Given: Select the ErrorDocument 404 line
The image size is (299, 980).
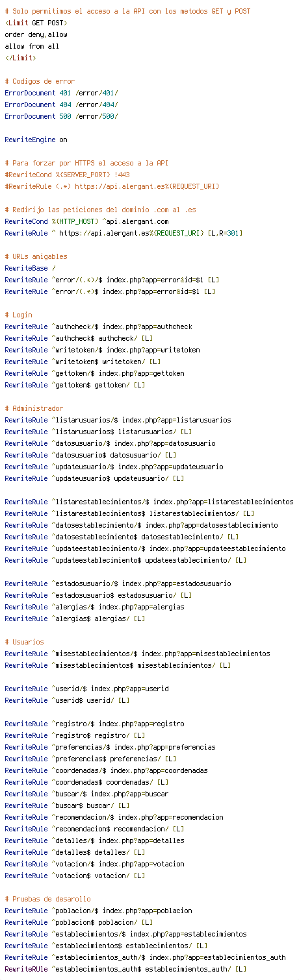Looking at the screenshot, I should point(61,104).
